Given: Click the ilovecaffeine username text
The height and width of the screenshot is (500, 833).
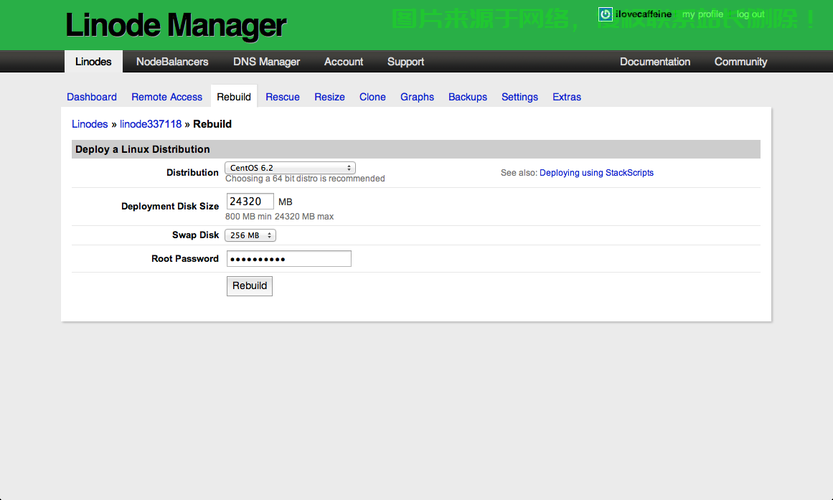Looking at the screenshot, I should point(643,14).
